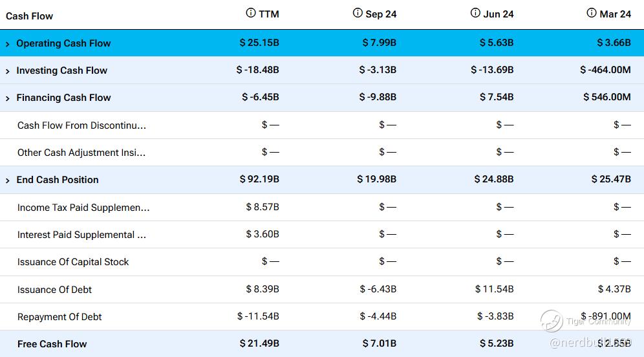Click the Free Cash Flow row label
This screenshot has width=644, height=357.
(x=52, y=344)
